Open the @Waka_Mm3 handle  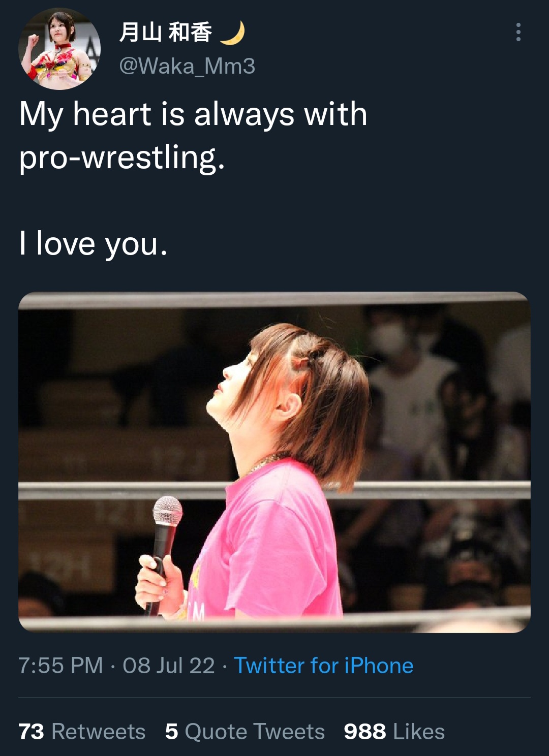point(187,66)
